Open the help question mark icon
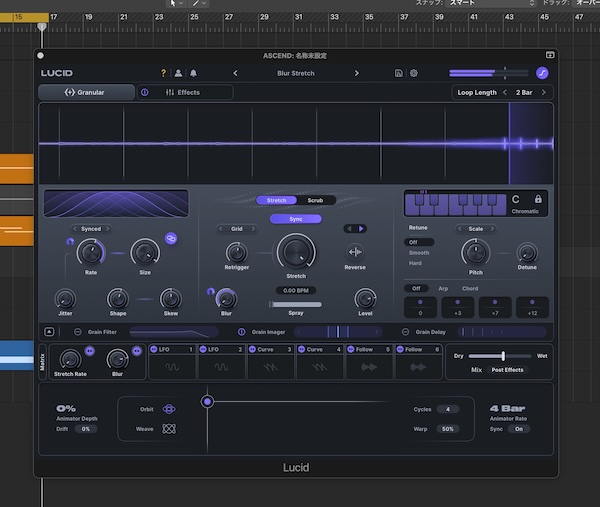The height and width of the screenshot is (507, 600). [x=163, y=73]
